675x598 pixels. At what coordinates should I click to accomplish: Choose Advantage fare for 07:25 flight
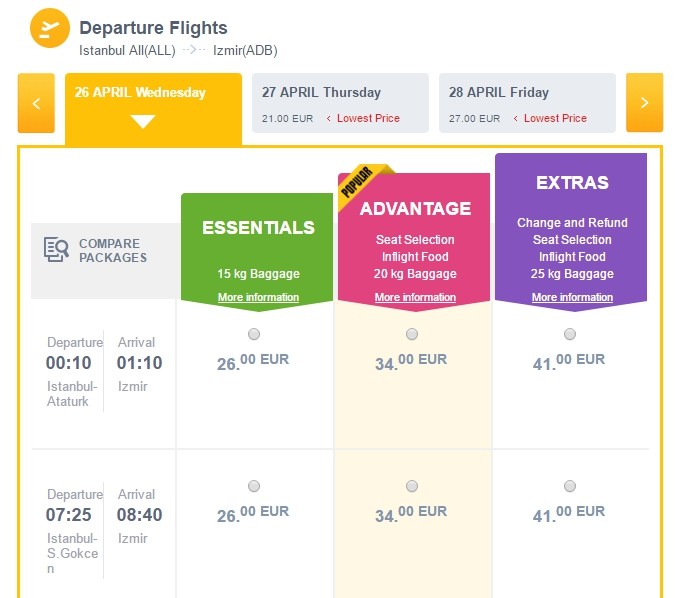click(412, 486)
